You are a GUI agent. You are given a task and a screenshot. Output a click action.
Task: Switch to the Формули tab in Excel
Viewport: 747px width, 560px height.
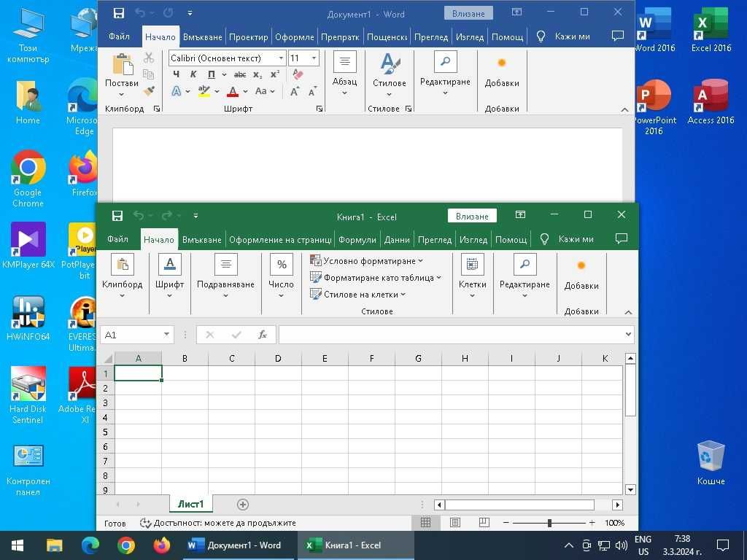(357, 239)
